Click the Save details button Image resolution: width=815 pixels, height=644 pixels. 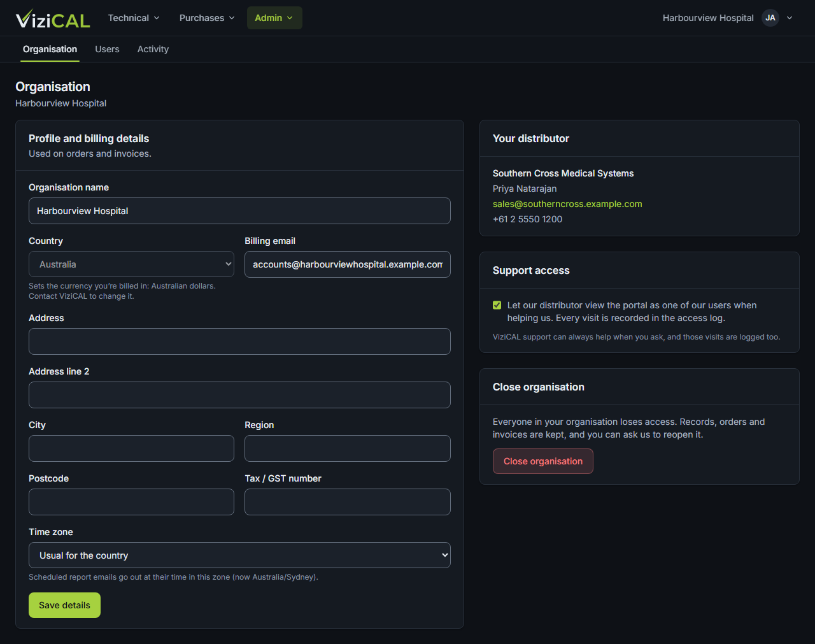point(64,605)
